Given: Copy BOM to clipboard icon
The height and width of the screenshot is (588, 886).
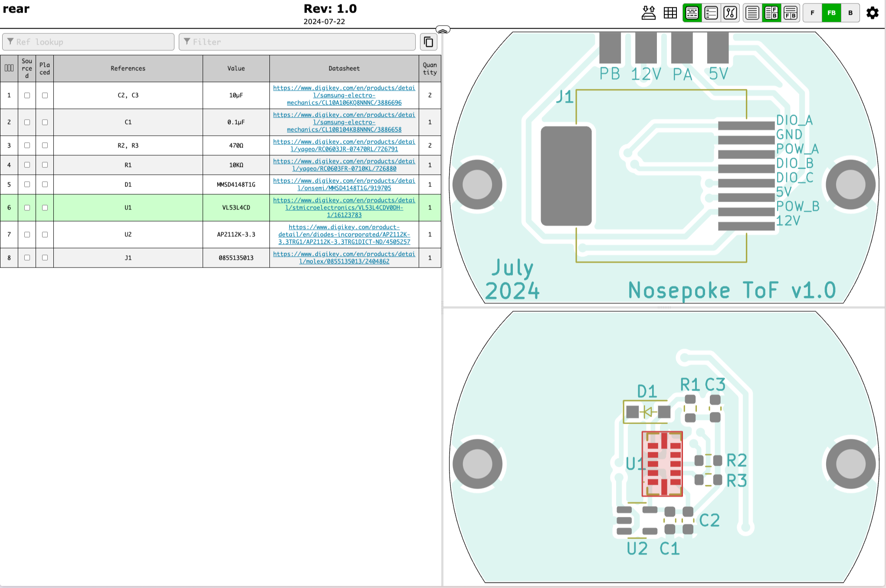Looking at the screenshot, I should pyautogui.click(x=429, y=42).
